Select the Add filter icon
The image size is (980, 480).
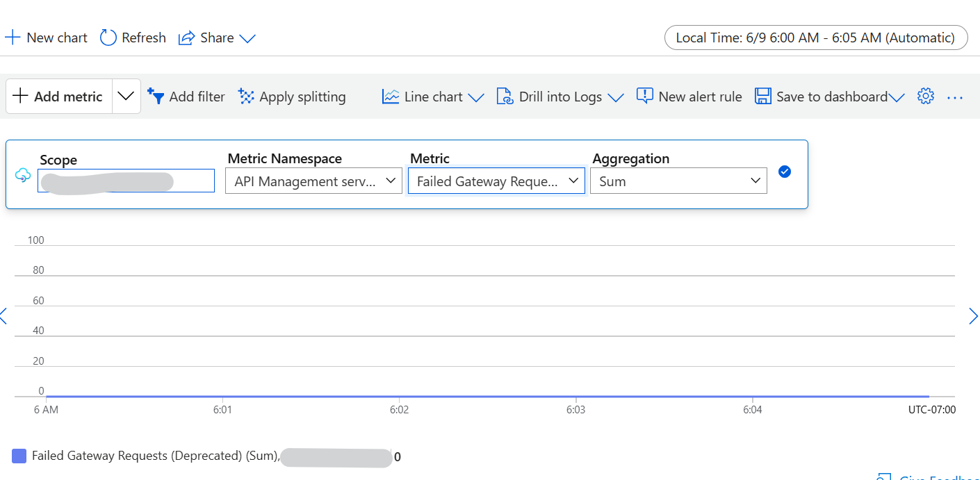pos(155,96)
